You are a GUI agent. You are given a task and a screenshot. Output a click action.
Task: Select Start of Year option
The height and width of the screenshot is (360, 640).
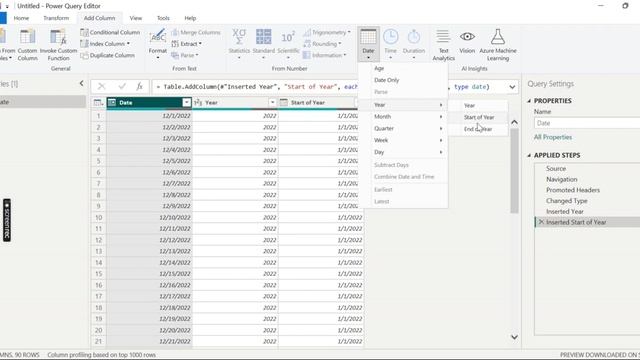[478, 117]
